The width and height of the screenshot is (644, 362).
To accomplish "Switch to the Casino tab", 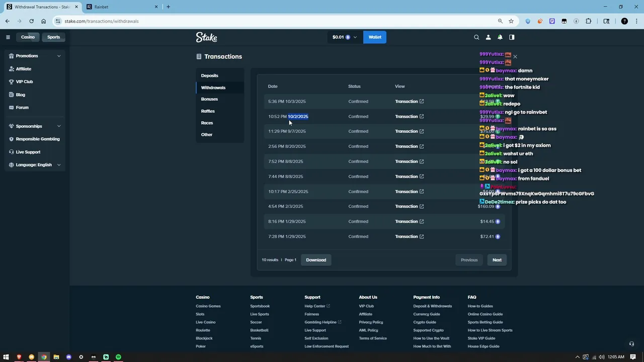I will click(28, 37).
